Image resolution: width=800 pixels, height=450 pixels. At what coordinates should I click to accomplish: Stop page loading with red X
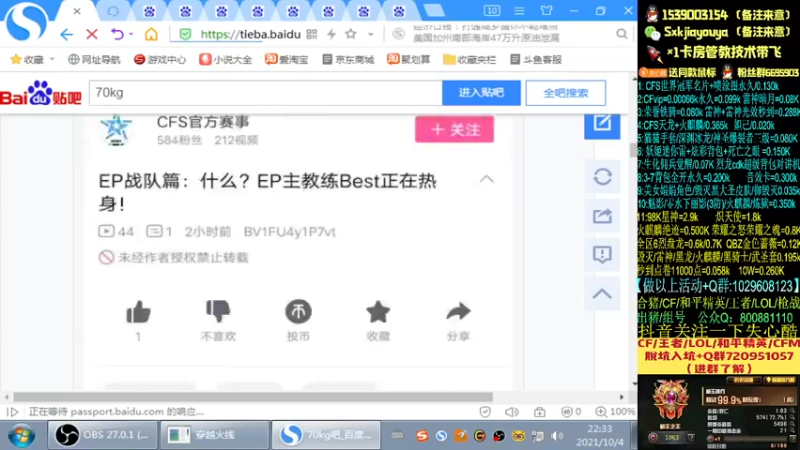[x=92, y=34]
